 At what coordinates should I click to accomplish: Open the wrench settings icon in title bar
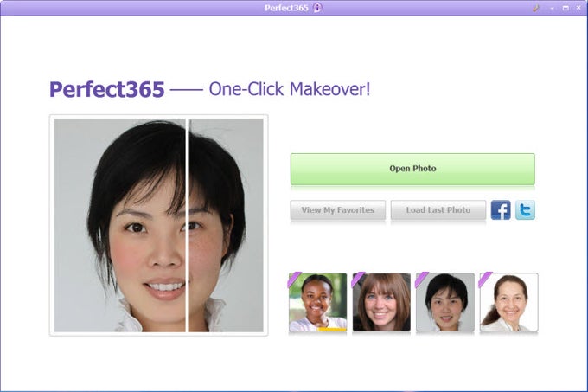(x=536, y=8)
